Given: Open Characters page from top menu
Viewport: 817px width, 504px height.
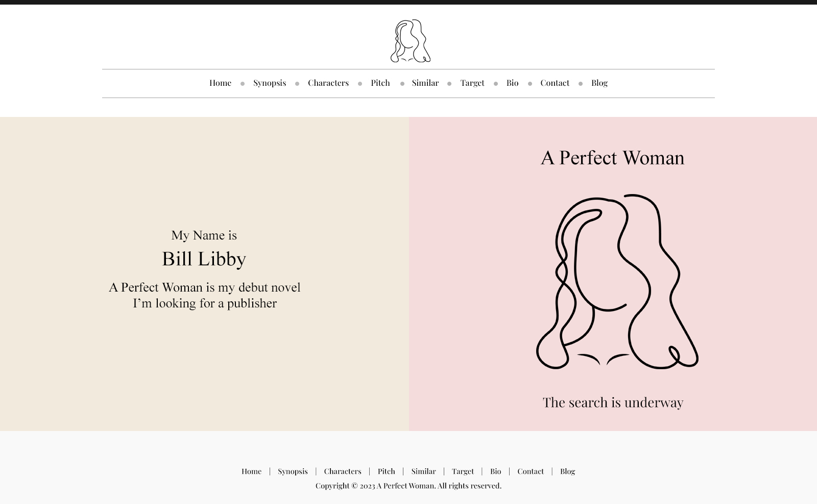Looking at the screenshot, I should (x=328, y=83).
